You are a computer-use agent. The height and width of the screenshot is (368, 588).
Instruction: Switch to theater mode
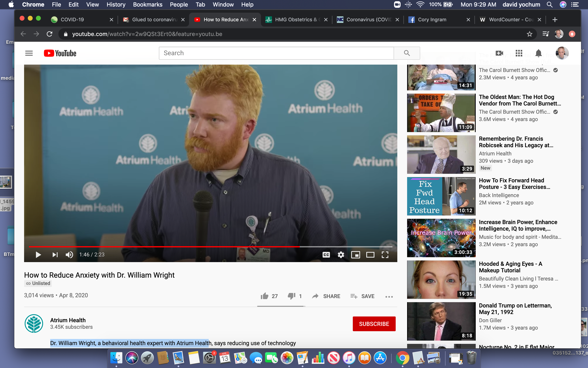point(370,255)
